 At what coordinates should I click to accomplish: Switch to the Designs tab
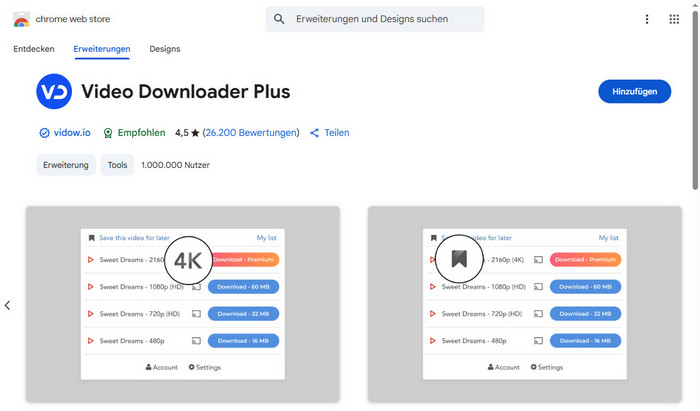pyautogui.click(x=165, y=49)
